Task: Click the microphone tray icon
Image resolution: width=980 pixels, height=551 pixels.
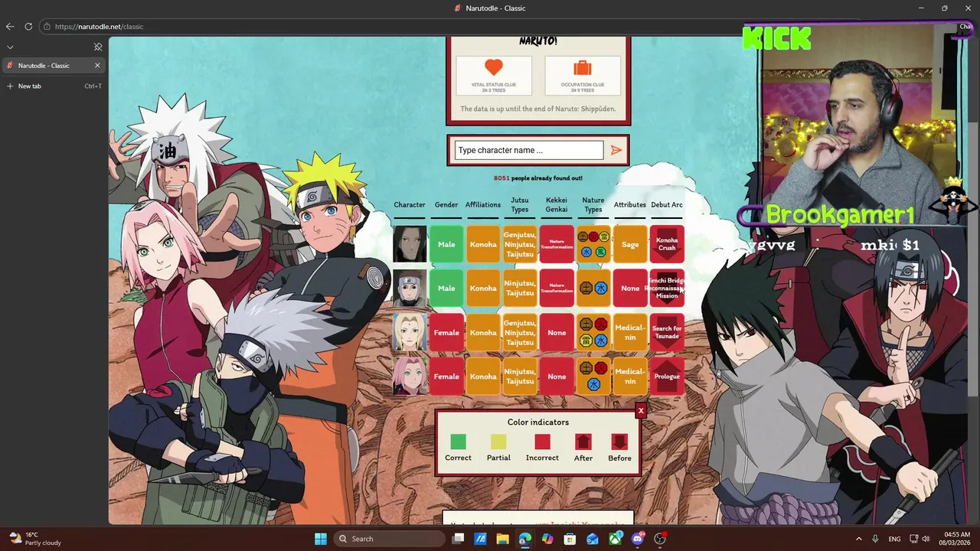Action: click(x=875, y=539)
